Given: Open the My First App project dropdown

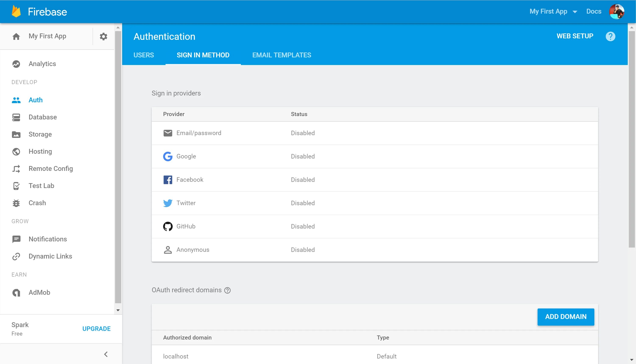Looking at the screenshot, I should pyautogui.click(x=553, y=11).
